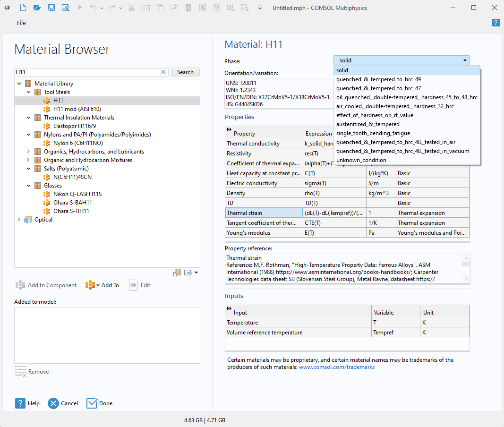The image size is (504, 427).
Task: Choose austenitized_&_tempered from the dropdown list
Action: pos(367,124)
